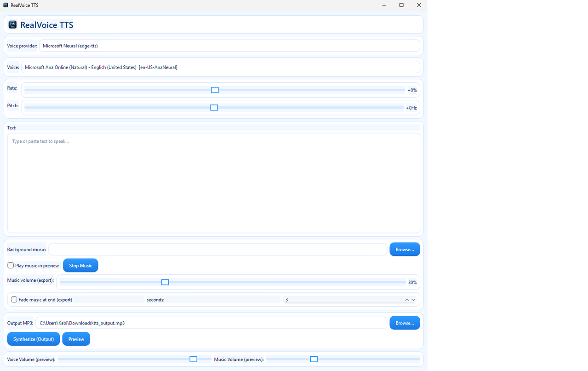The height and width of the screenshot is (371, 588).
Task: Minimize the RealVoice TTS window
Action: point(384,5)
